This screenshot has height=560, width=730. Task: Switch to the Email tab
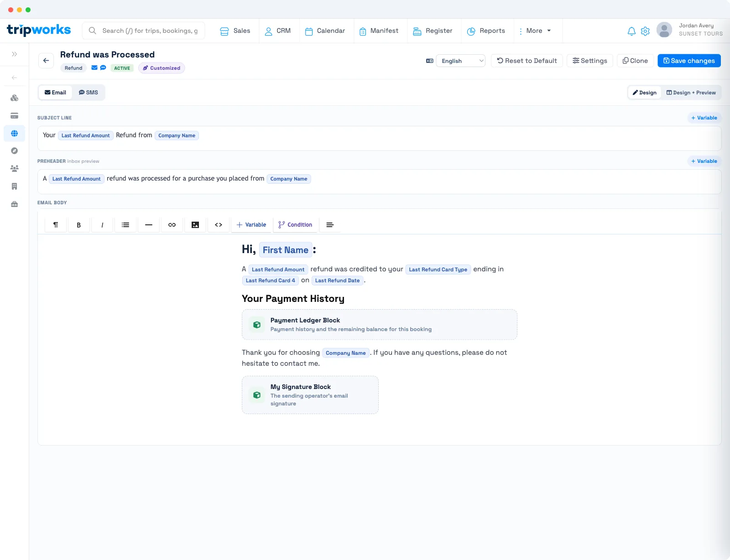click(55, 93)
